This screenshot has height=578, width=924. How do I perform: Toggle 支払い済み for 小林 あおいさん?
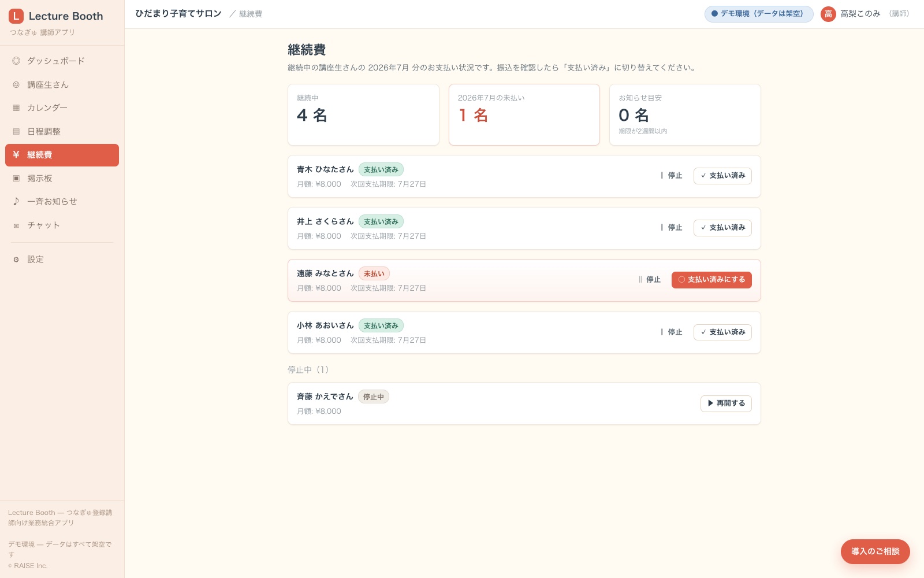722,332
